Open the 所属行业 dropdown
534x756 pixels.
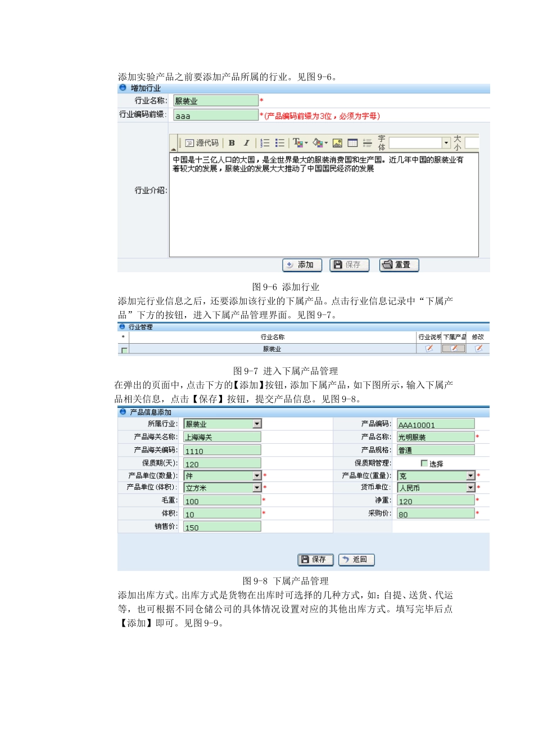256,424
